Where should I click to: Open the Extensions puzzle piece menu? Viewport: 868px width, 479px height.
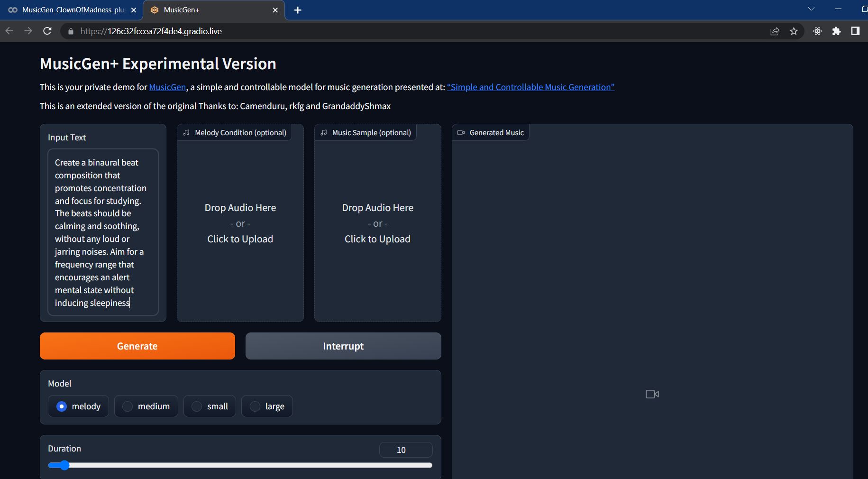pyautogui.click(x=836, y=31)
